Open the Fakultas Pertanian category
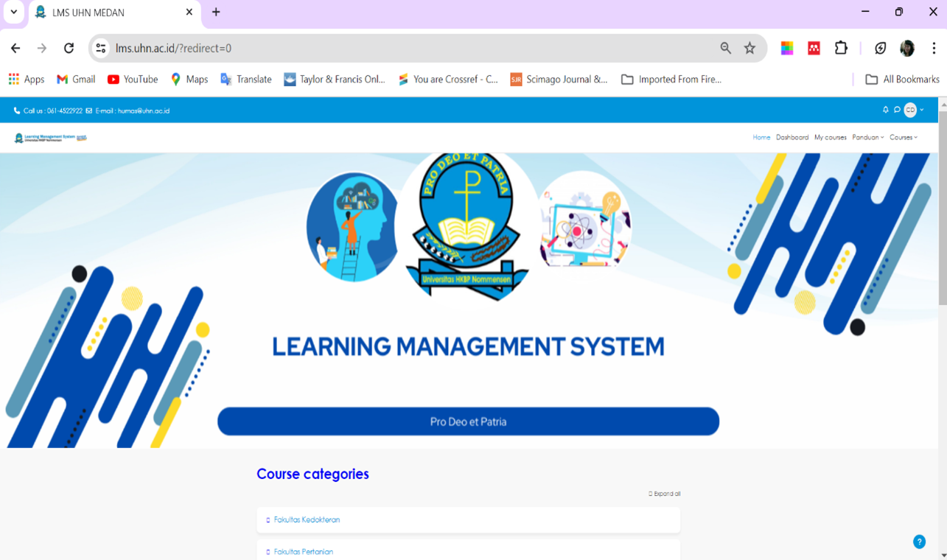The height and width of the screenshot is (560, 947). tap(304, 551)
